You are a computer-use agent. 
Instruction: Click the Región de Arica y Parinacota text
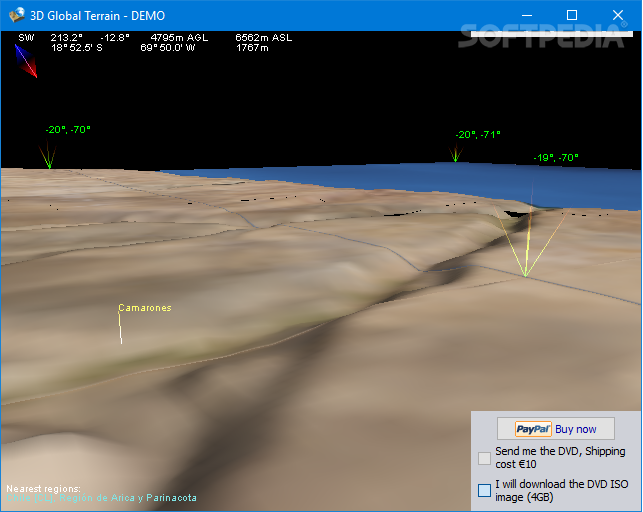pos(128,498)
